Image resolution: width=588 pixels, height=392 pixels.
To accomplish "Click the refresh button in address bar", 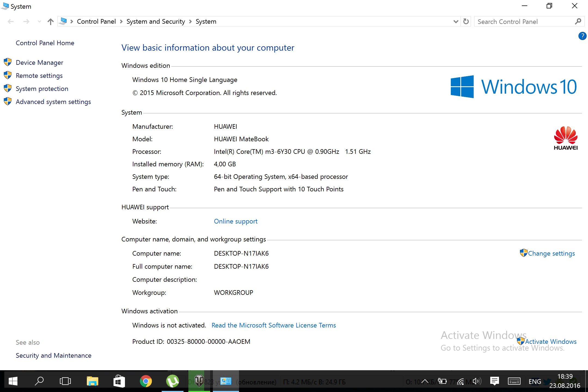I will pyautogui.click(x=466, y=22).
